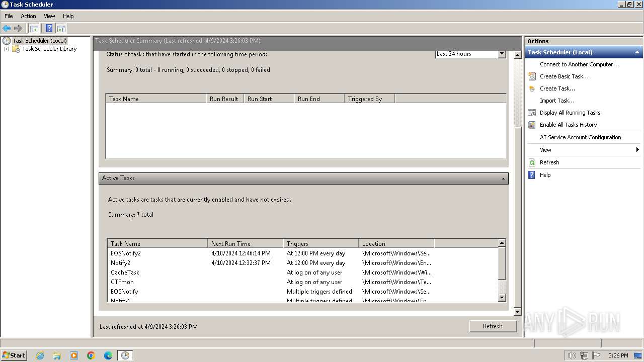This screenshot has height=362, width=644.
Task: Click the Refresh button at bottom
Action: point(493,326)
